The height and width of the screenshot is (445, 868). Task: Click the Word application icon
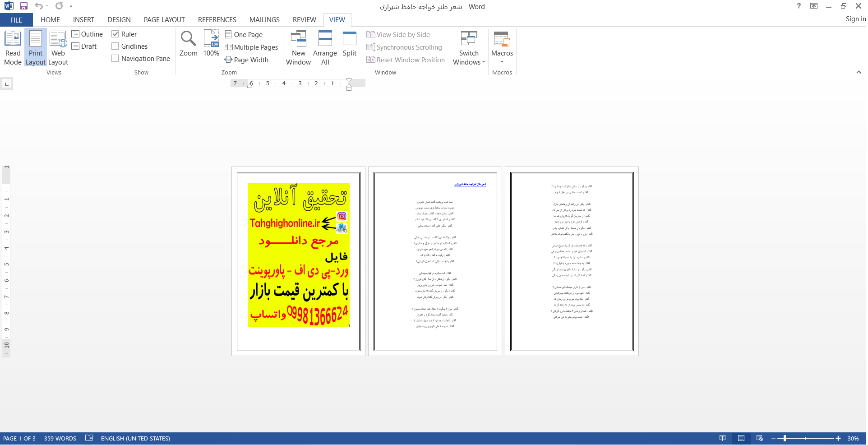tap(9, 6)
